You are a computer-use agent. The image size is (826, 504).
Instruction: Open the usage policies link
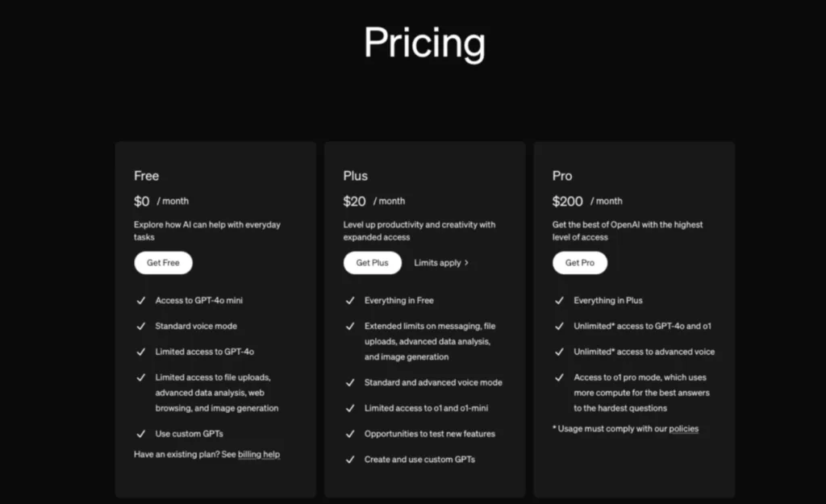[684, 429]
